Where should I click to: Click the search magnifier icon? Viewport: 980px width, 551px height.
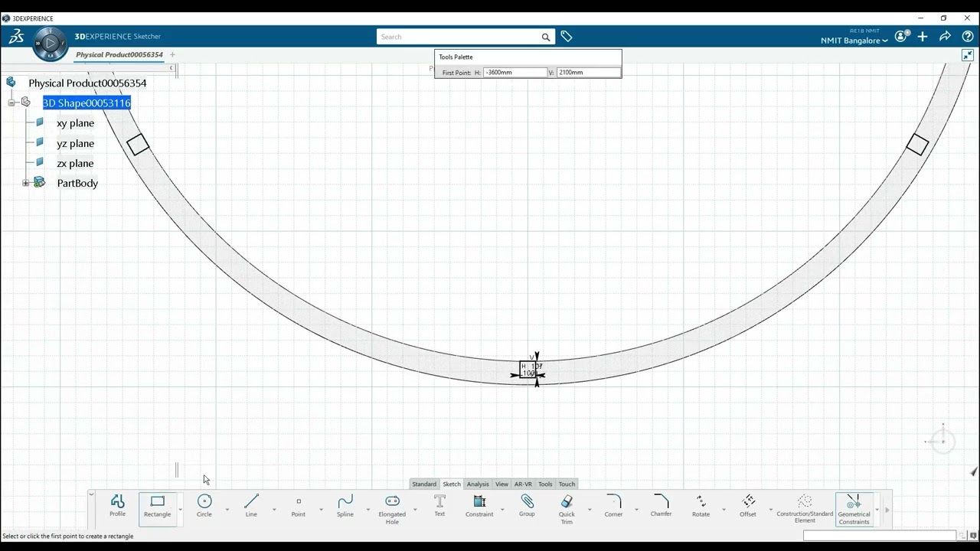546,37
